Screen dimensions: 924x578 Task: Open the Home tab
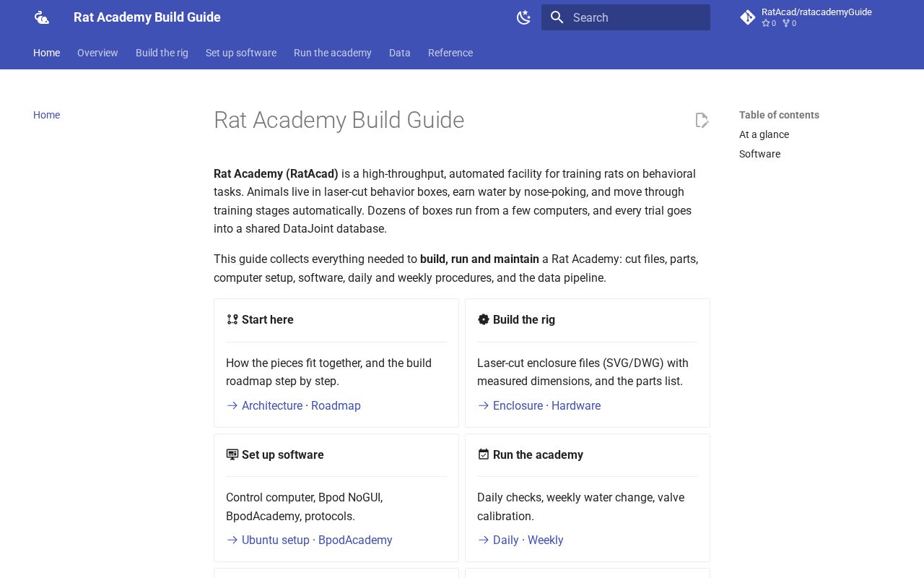pyautogui.click(x=46, y=53)
